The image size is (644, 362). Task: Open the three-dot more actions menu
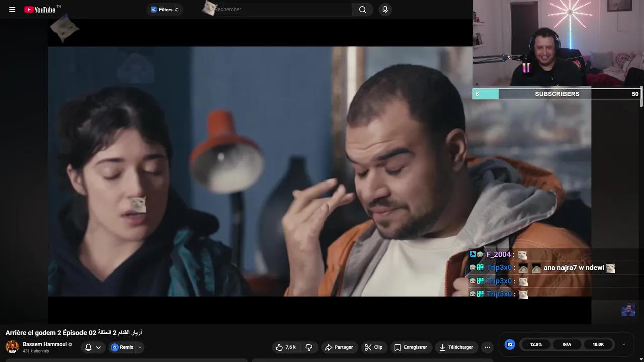pos(487,347)
